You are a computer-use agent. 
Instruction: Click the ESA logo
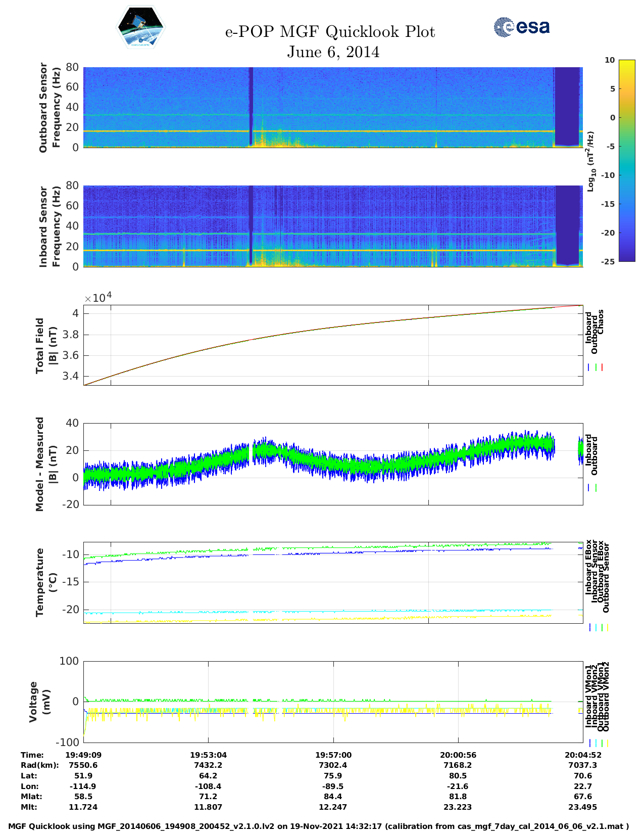tap(521, 27)
